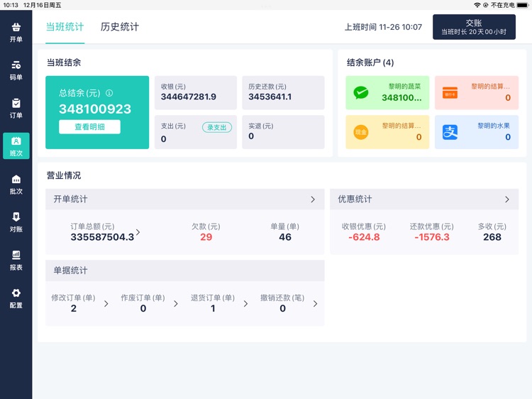This screenshot has width=532, height=399.
Task: Select the 班次 sidebar icon
Action: pyautogui.click(x=16, y=146)
